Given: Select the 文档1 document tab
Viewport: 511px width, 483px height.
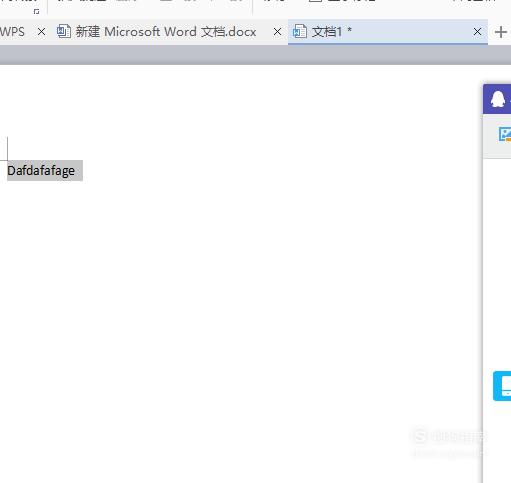Looking at the screenshot, I should point(388,32).
